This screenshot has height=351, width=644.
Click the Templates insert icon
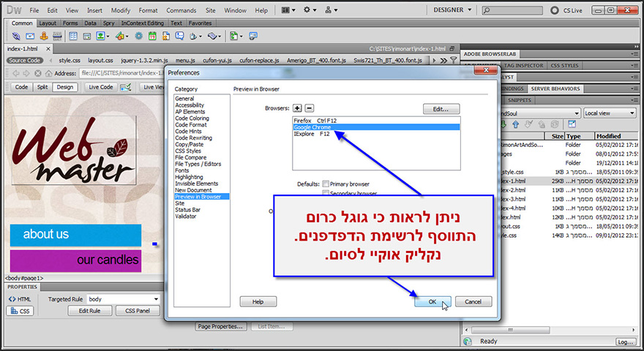click(x=233, y=36)
